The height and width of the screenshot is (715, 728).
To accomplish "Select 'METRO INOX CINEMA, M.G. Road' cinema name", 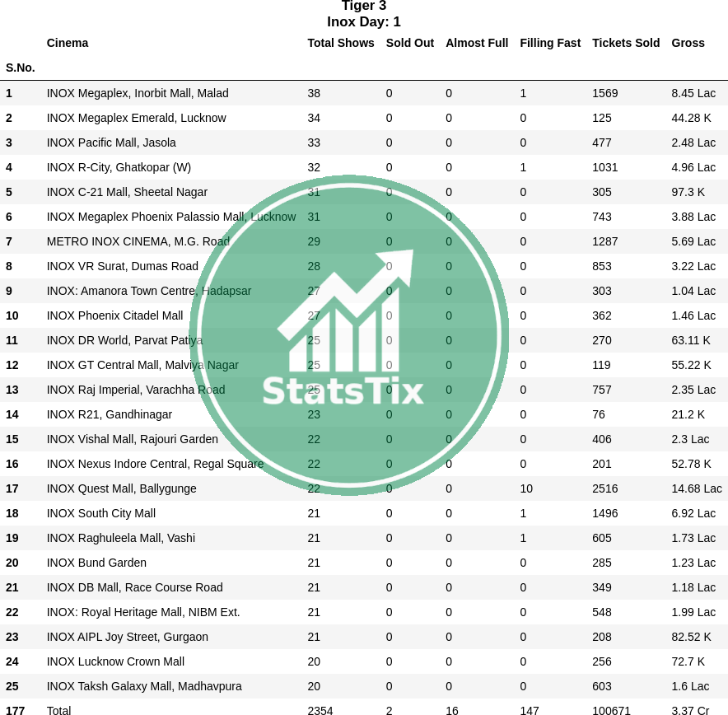I will (x=138, y=241).
